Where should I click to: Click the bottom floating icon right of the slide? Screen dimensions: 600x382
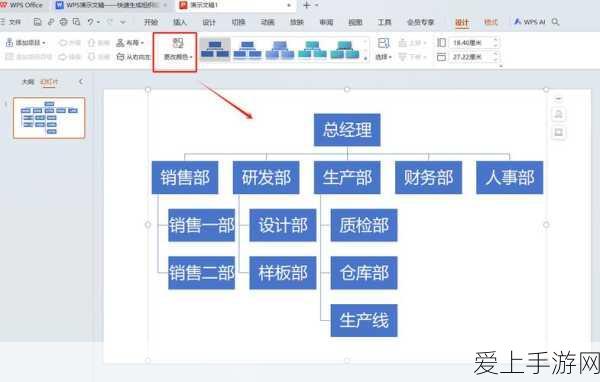559,133
